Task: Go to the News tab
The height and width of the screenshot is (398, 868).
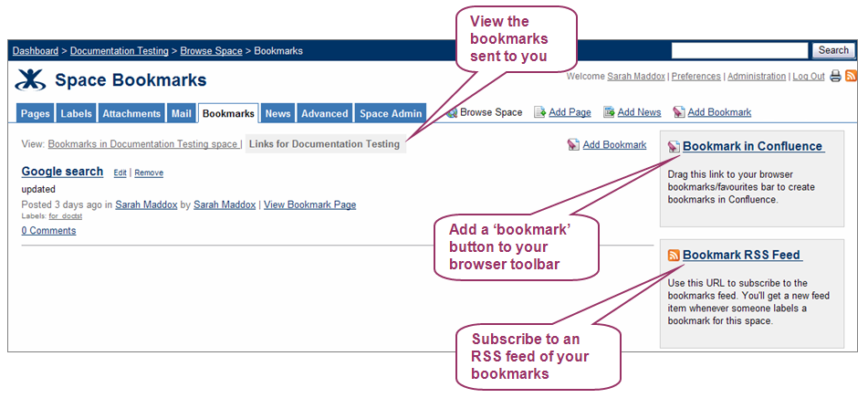Action: (277, 113)
